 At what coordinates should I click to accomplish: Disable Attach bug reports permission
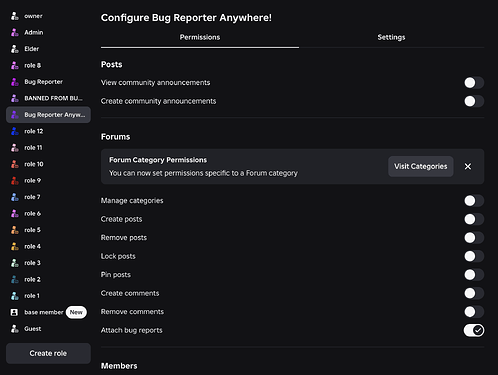point(474,330)
